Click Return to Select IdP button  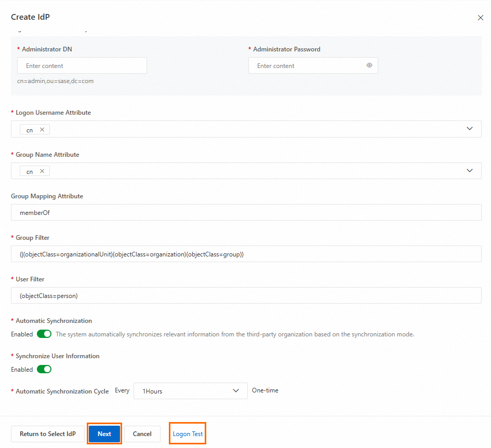(48, 434)
